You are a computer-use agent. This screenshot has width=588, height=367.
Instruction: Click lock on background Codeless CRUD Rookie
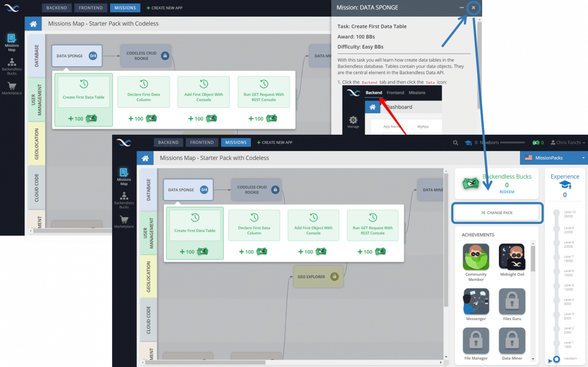[165, 56]
